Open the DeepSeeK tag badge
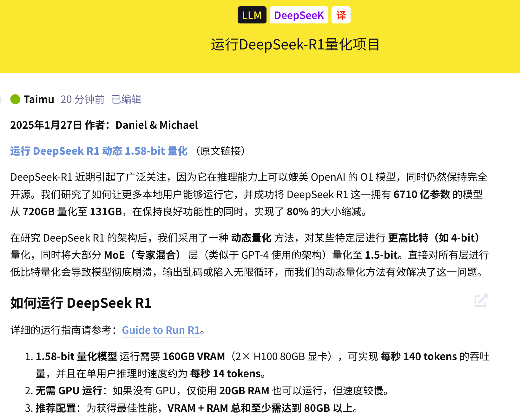The width and height of the screenshot is (520, 420). click(x=299, y=15)
